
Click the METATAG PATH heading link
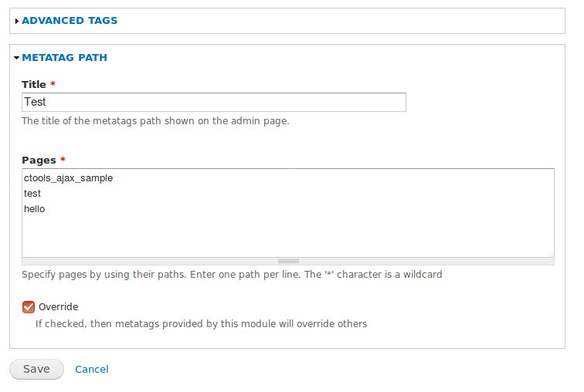click(x=64, y=58)
